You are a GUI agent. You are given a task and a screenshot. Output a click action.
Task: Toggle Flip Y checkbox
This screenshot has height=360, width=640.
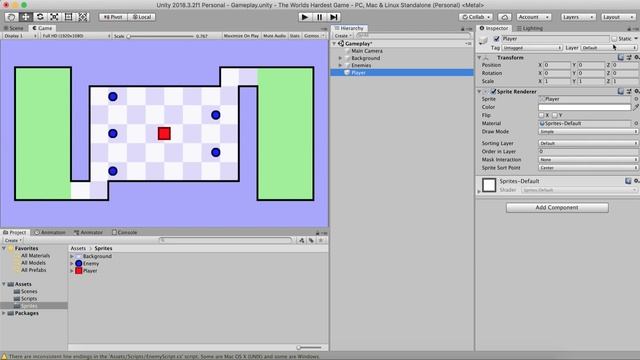pos(554,115)
